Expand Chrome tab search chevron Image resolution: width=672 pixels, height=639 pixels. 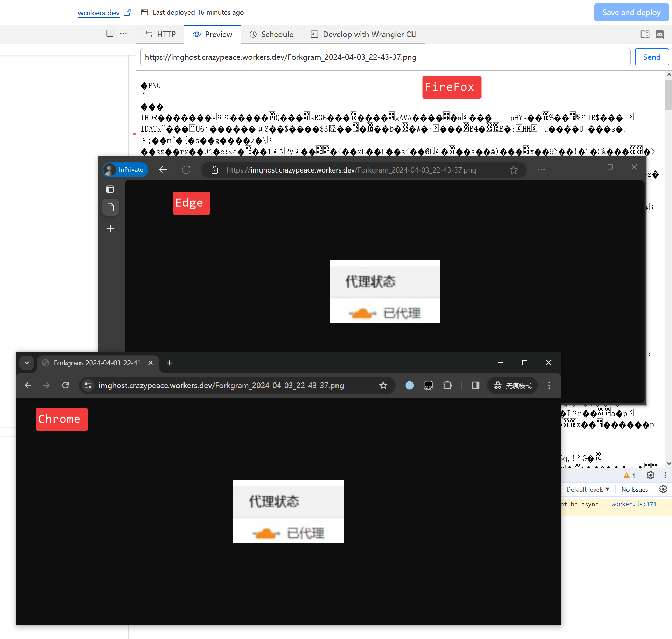(27, 363)
